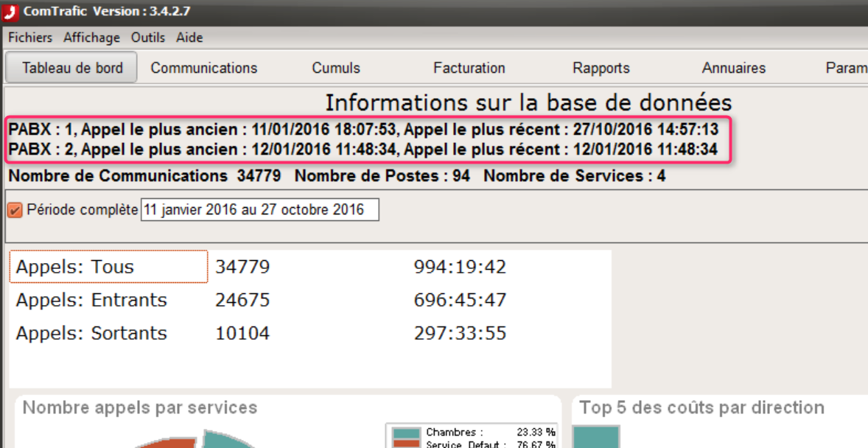Toggle the Période complète checkbox
Image resolution: width=868 pixels, height=448 pixels.
(15, 211)
